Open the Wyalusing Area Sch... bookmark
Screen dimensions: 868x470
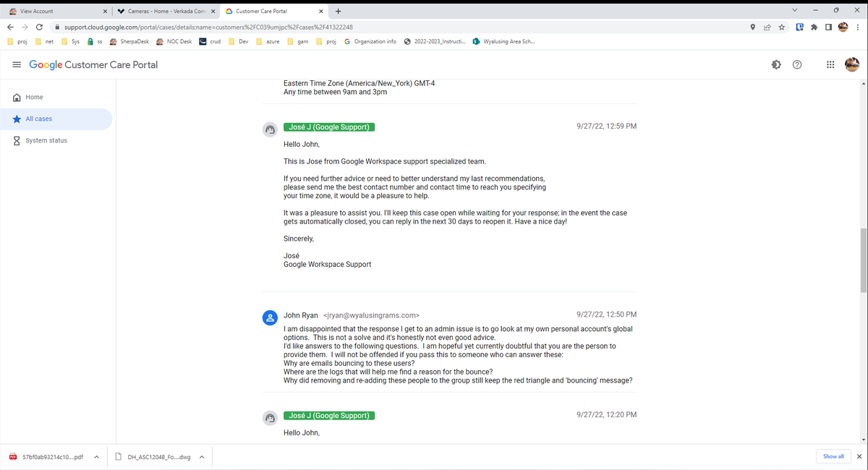click(504, 41)
